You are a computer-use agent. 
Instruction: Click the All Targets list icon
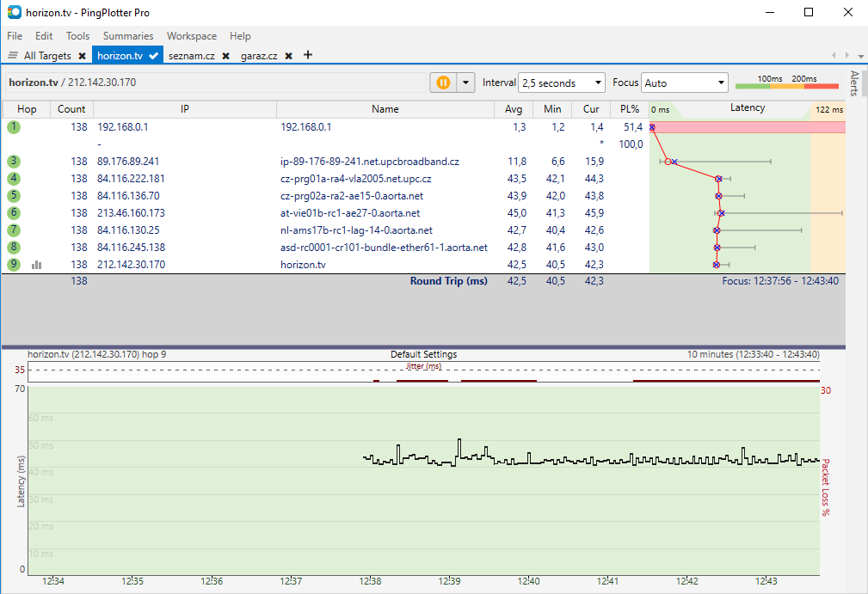(13, 56)
